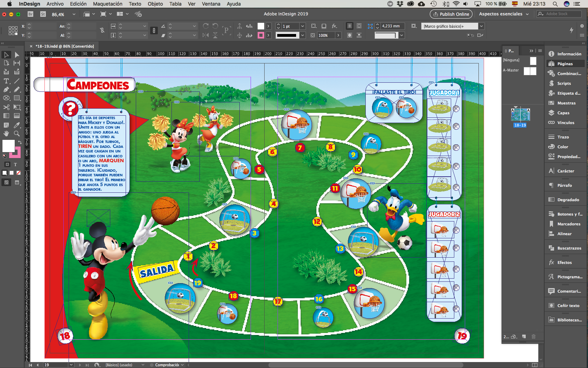Viewport: 588px width, 368px height.
Task: Toggle Normal view mode button
Action: coord(7,182)
